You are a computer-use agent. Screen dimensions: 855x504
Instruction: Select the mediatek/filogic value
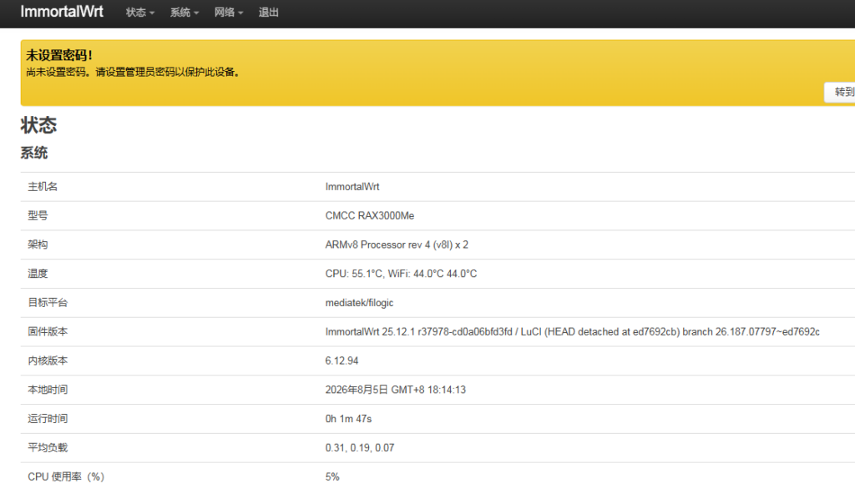tap(359, 302)
